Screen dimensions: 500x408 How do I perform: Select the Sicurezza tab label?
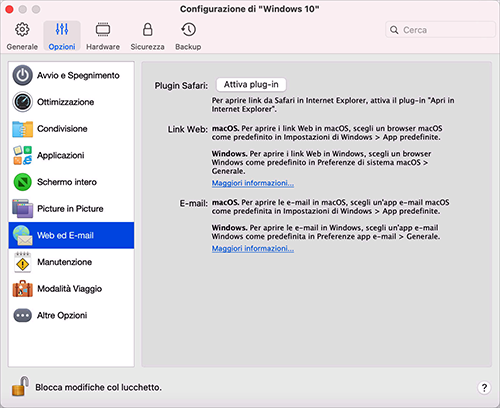click(147, 47)
